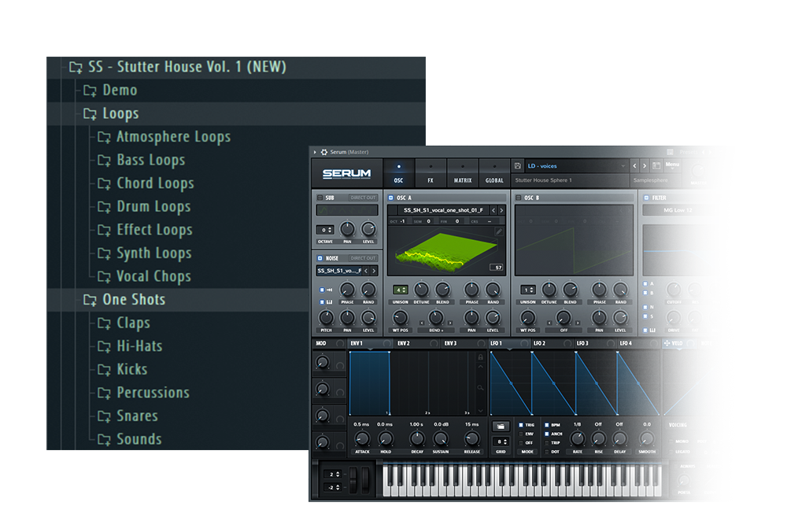Select the LFO 2 tab
Image resolution: width=787 pixels, height=532 pixels.
[538, 343]
